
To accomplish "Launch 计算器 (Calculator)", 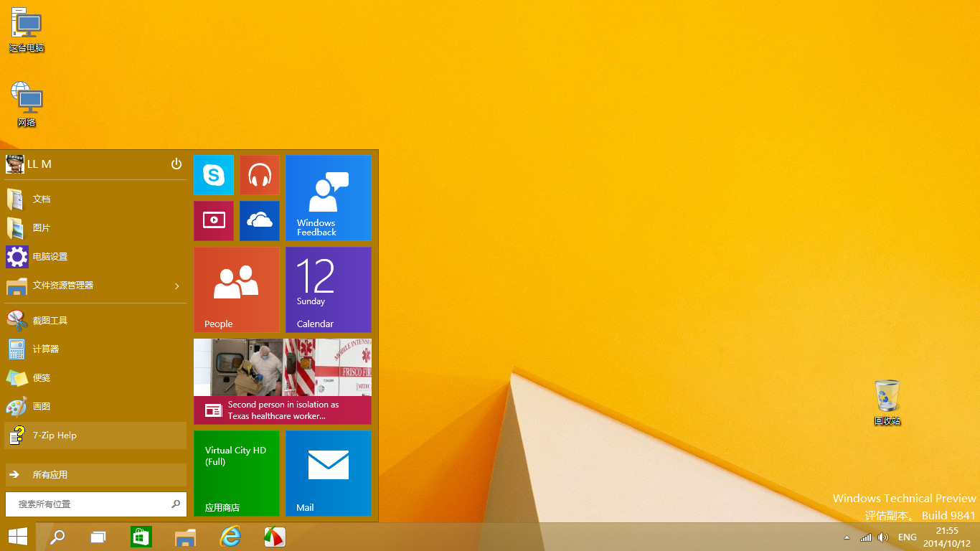I will click(x=96, y=349).
